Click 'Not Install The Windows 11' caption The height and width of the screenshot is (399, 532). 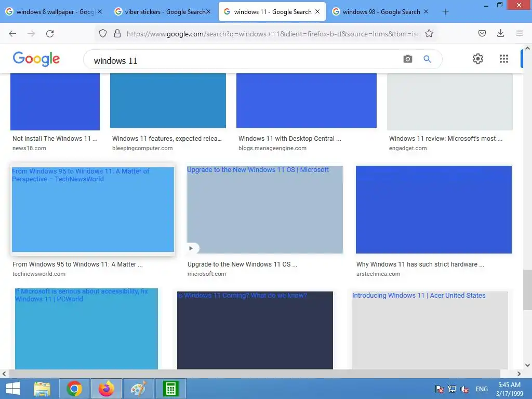click(x=55, y=138)
